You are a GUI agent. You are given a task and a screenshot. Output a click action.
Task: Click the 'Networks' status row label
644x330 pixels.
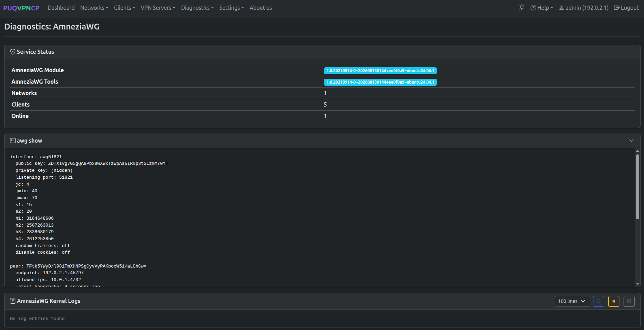[24, 93]
